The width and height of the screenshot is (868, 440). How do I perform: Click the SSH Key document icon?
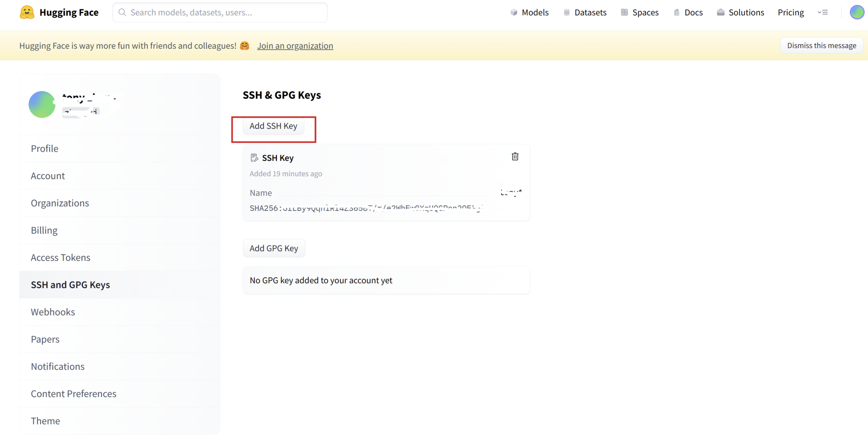tap(254, 157)
